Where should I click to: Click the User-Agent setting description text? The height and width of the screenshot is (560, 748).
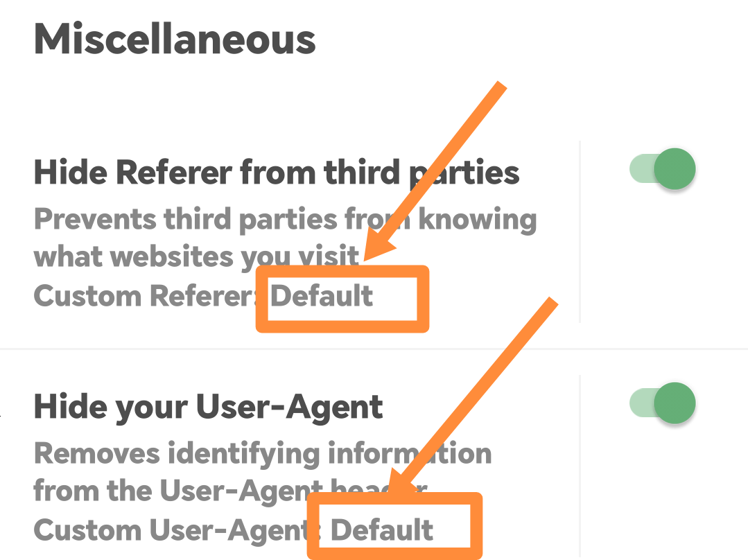point(262,473)
